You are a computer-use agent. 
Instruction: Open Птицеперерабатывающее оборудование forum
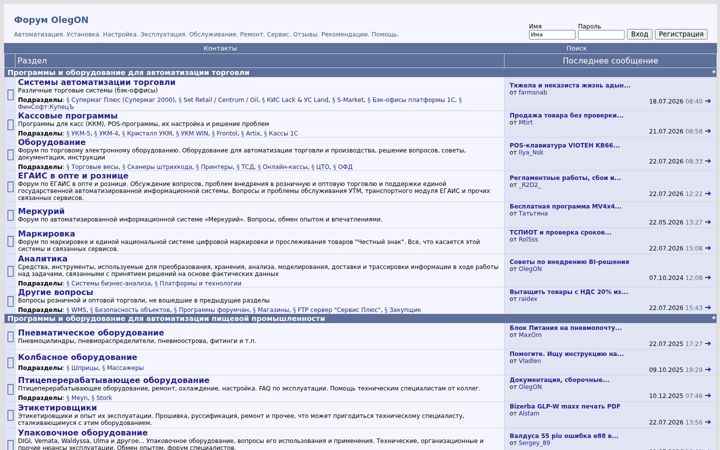113,380
